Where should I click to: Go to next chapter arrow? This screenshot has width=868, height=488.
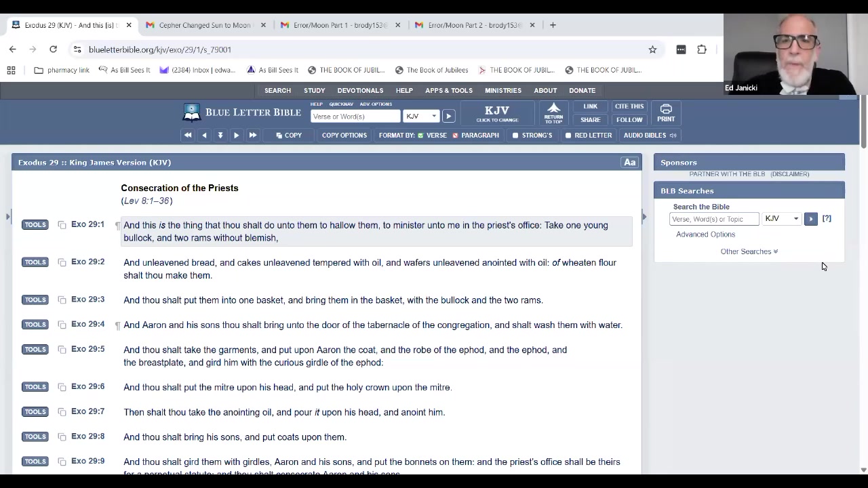click(236, 136)
